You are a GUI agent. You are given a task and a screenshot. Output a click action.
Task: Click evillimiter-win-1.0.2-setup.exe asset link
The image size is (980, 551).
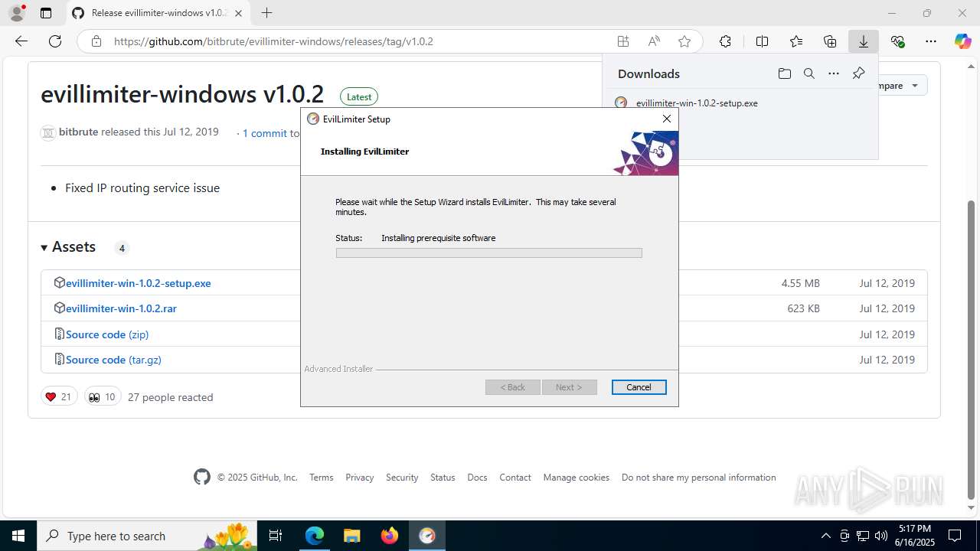138,283
